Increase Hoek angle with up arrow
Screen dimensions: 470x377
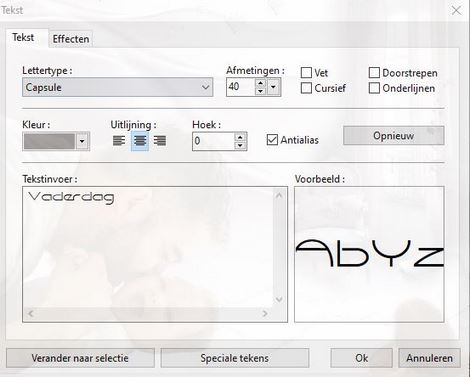240,137
